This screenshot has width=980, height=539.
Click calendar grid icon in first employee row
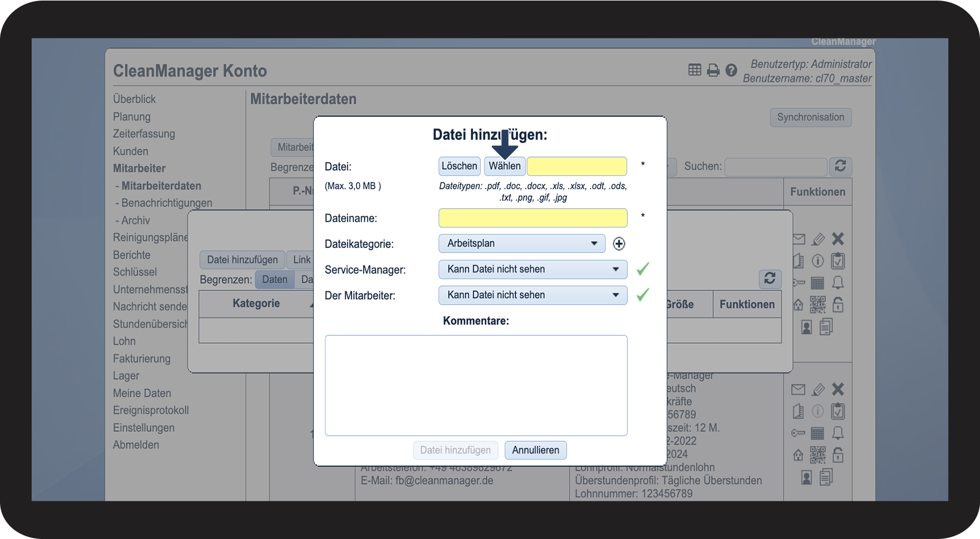click(817, 283)
